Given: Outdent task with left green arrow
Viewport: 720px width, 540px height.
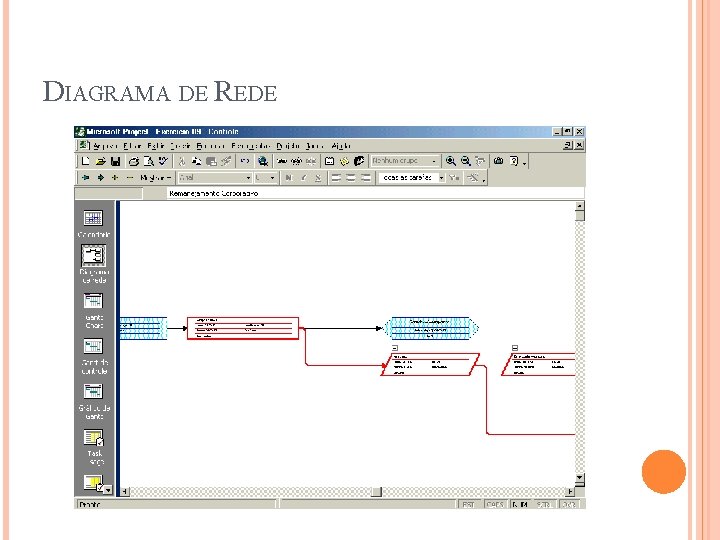Looking at the screenshot, I should [x=85, y=177].
